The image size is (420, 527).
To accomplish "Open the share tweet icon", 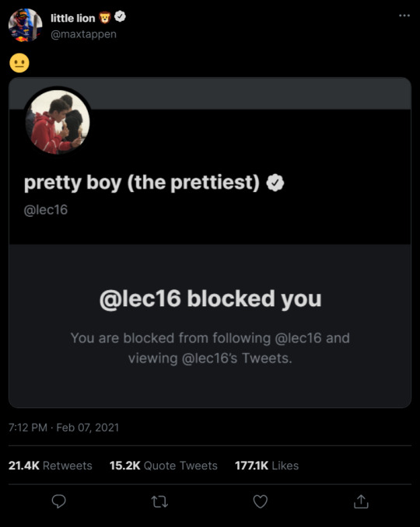I will click(361, 501).
